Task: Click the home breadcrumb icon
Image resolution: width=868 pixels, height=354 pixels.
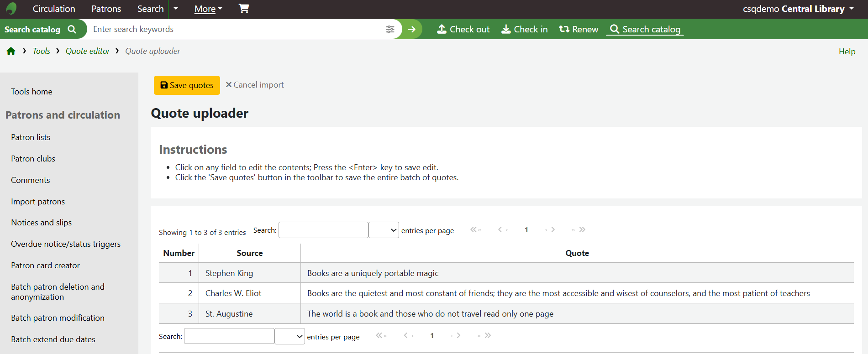Action: [11, 51]
